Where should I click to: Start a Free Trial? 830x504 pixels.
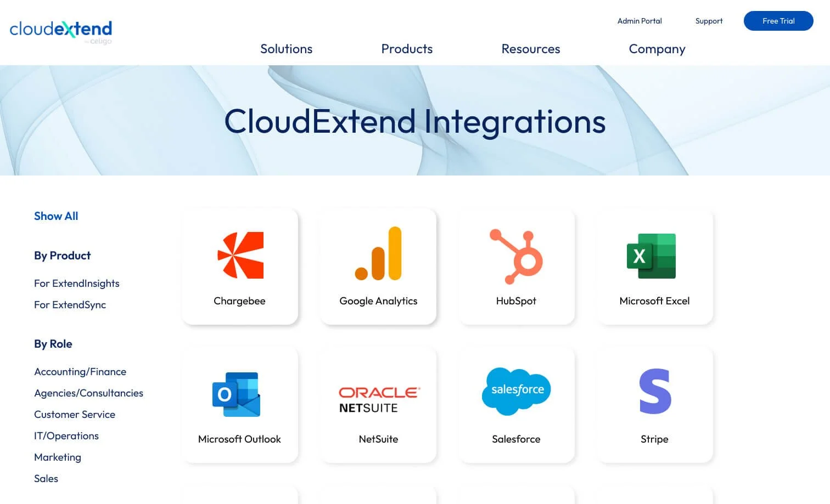click(778, 21)
